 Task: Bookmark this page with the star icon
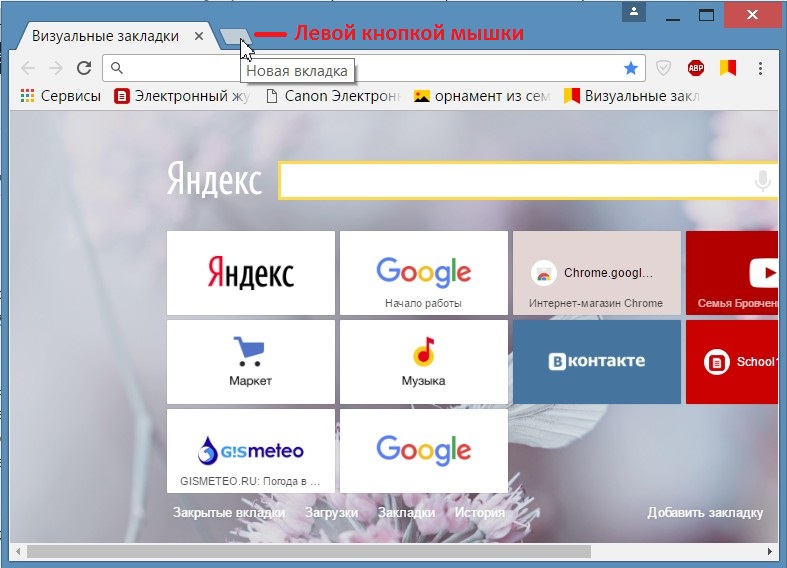(x=630, y=68)
